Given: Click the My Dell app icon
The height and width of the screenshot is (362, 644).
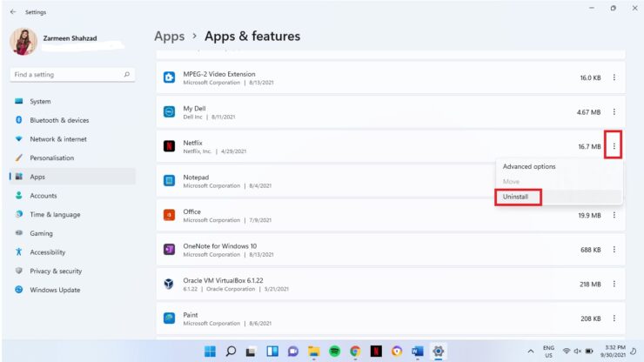Looking at the screenshot, I should click(169, 111).
